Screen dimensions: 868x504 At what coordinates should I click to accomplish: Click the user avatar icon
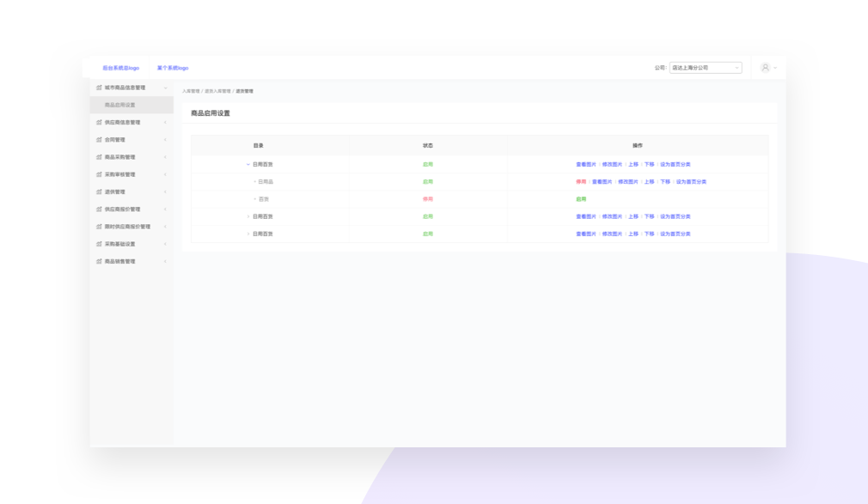(765, 68)
